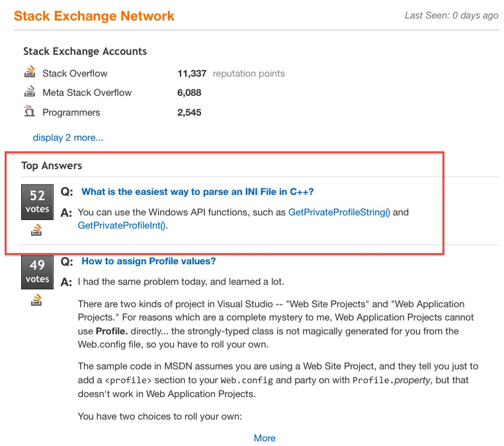This screenshot has width=504, height=446.
Task: Click the Last Seen 0 days ago text
Action: pyautogui.click(x=452, y=15)
